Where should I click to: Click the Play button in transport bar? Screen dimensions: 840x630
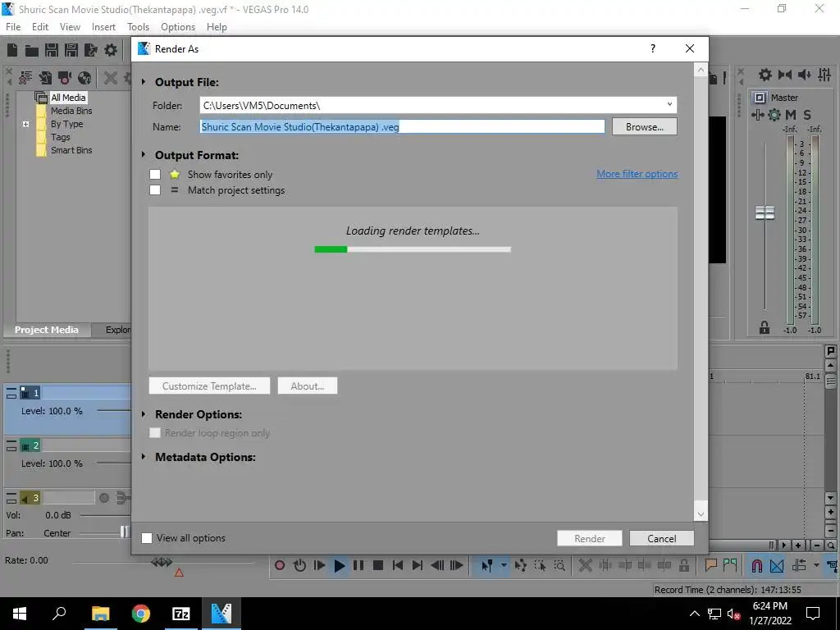(x=339, y=566)
